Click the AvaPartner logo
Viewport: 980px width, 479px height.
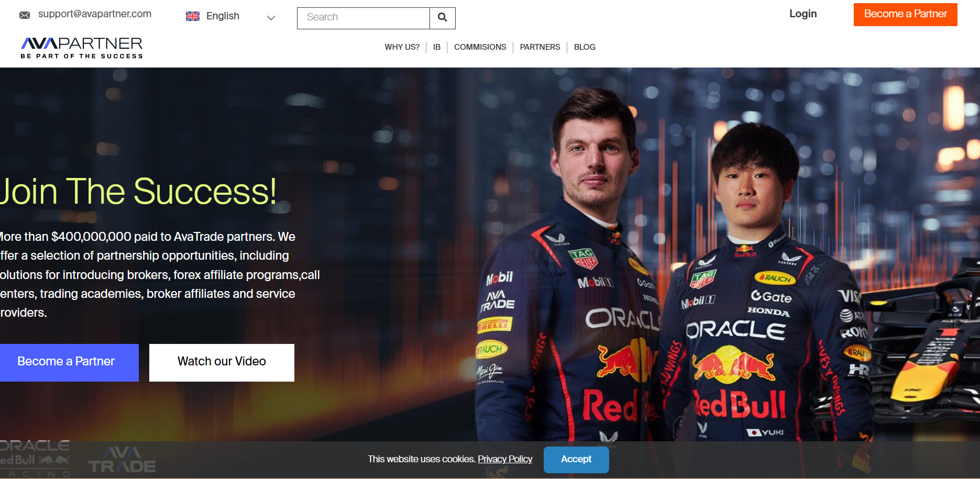(82, 48)
